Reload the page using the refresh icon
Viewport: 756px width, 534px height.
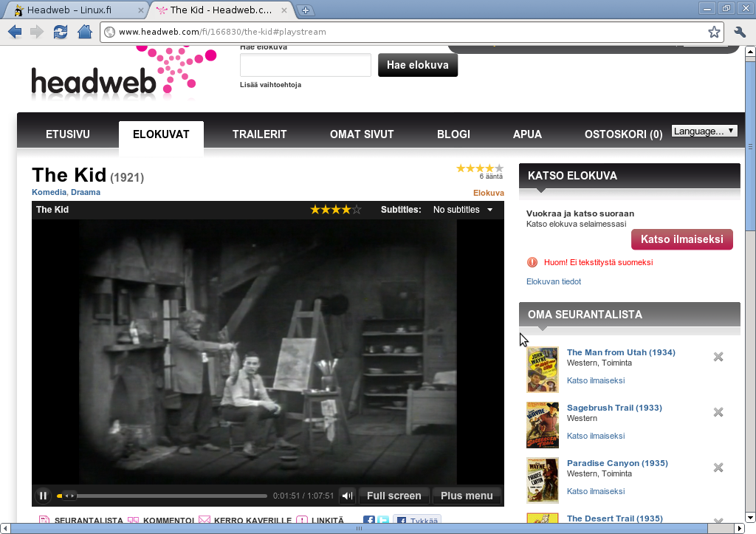pos(61,32)
